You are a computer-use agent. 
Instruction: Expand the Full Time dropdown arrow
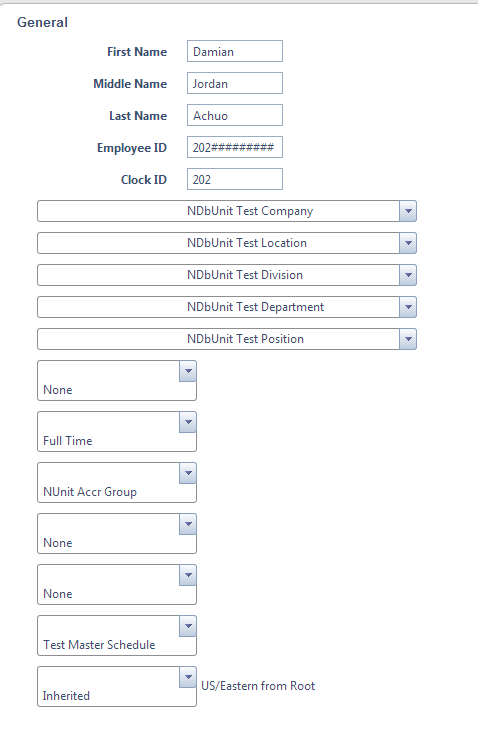188,422
